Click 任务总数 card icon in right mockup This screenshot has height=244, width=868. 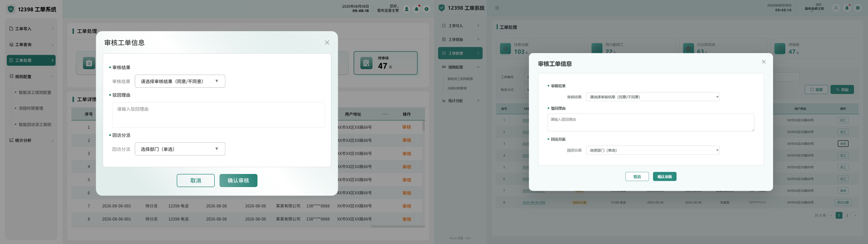[x=505, y=48]
